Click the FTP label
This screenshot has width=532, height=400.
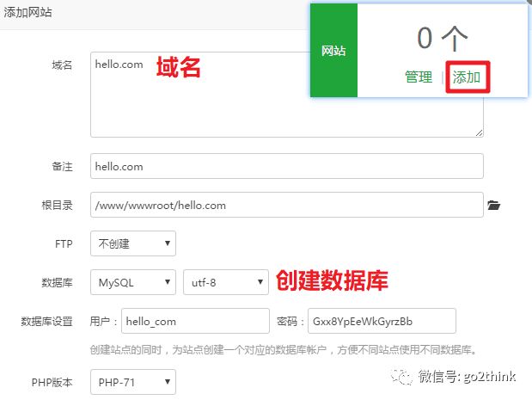64,243
